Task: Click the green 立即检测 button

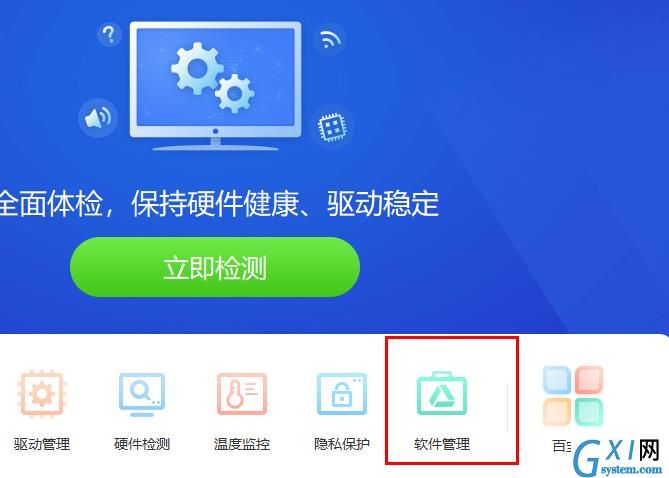Action: point(215,267)
